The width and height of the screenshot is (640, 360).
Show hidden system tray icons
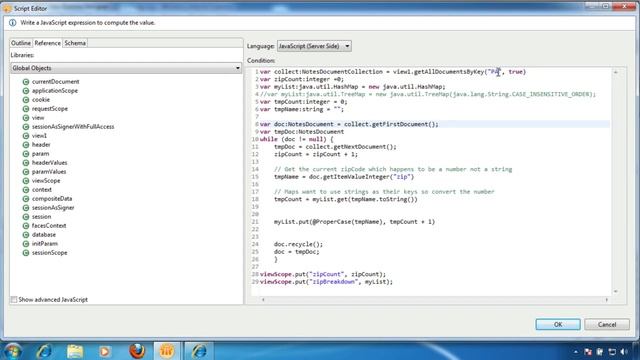[x=576, y=351]
